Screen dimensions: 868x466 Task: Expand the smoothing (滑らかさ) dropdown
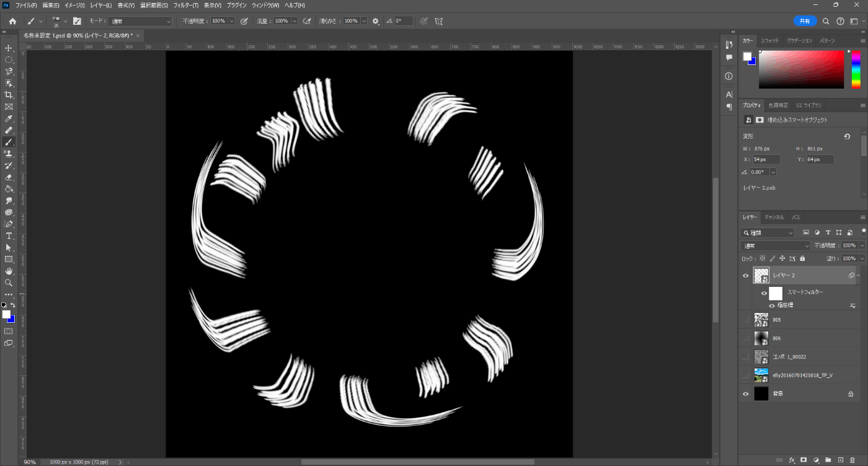(363, 21)
